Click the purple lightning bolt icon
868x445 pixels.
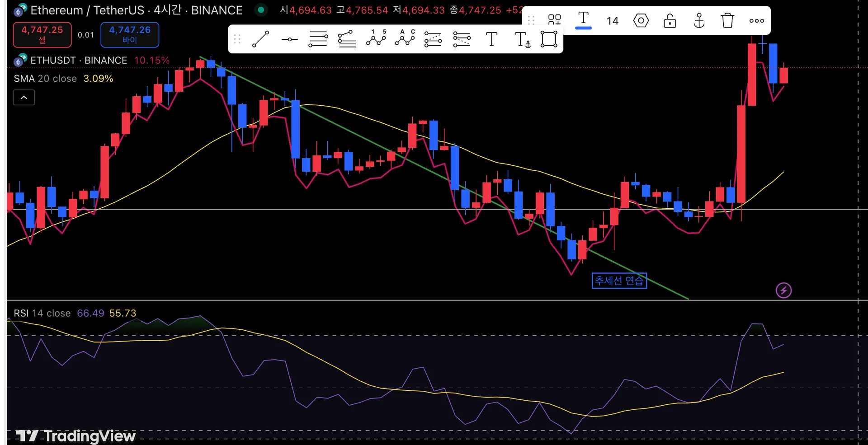[x=783, y=290]
